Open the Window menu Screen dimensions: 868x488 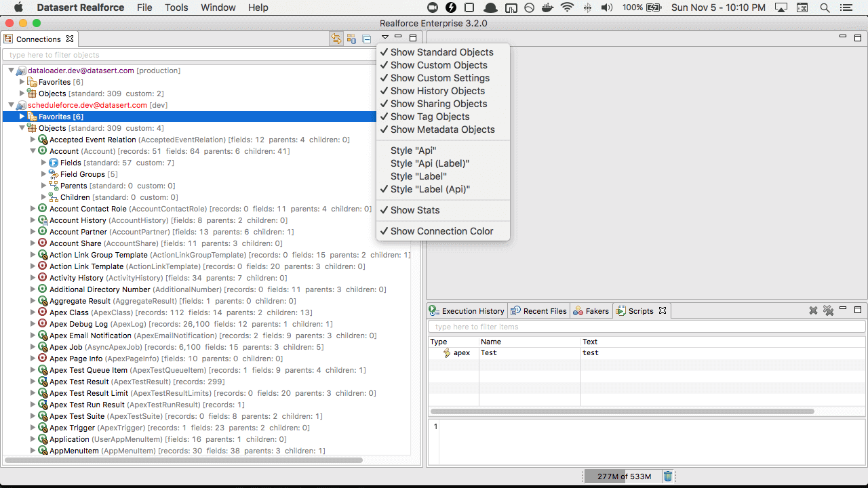(218, 7)
